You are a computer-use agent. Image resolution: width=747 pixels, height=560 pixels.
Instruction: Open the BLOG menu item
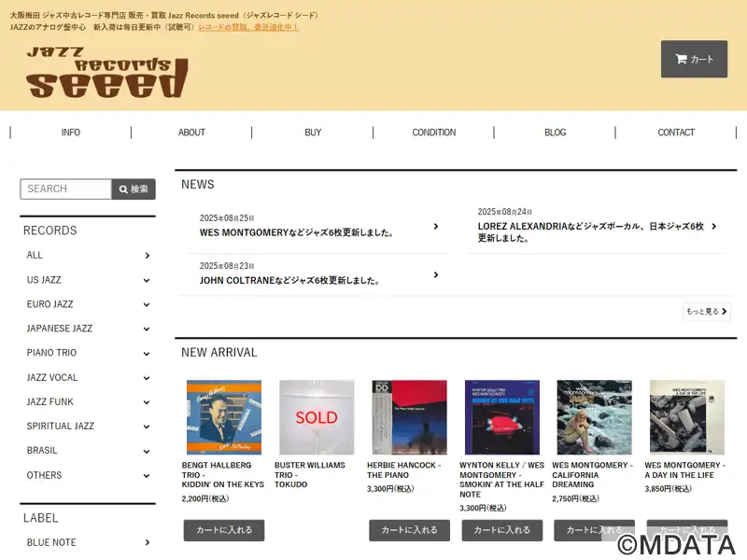pos(555,133)
